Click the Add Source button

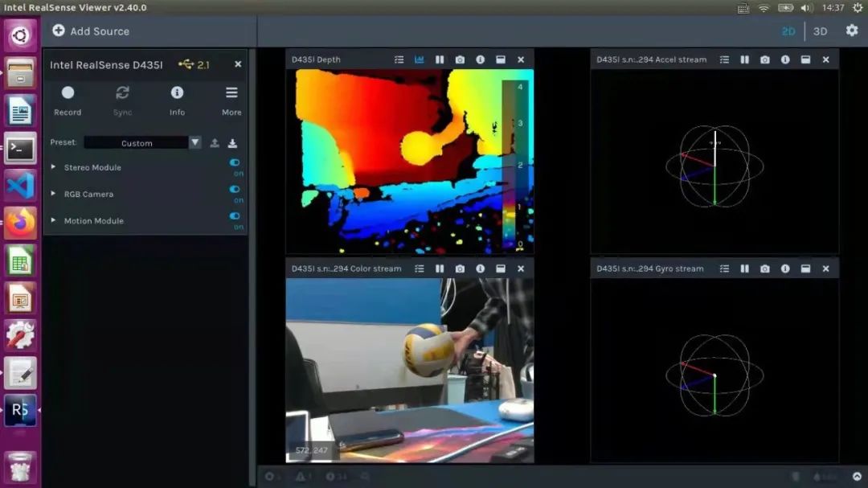click(x=92, y=31)
